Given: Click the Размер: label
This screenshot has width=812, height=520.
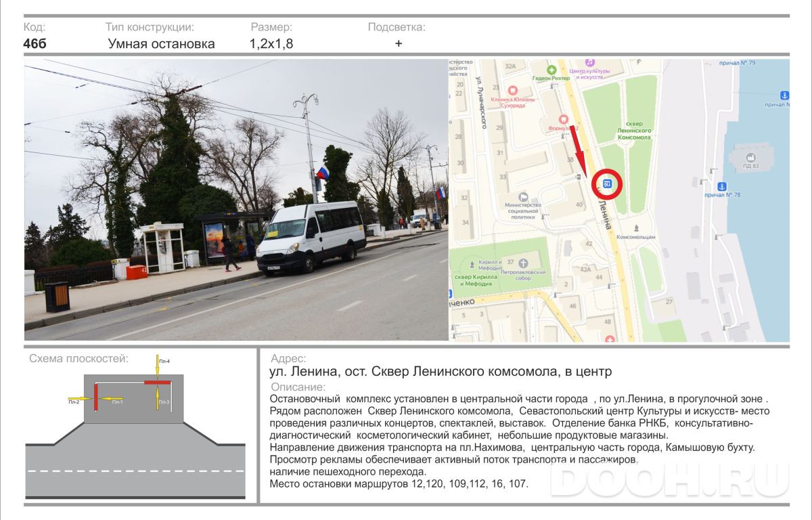Looking at the screenshot, I should point(271,28).
